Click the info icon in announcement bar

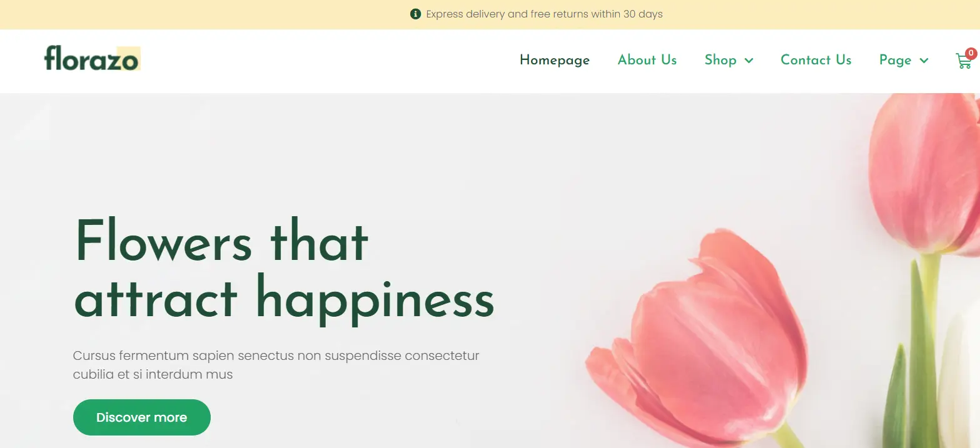(415, 14)
